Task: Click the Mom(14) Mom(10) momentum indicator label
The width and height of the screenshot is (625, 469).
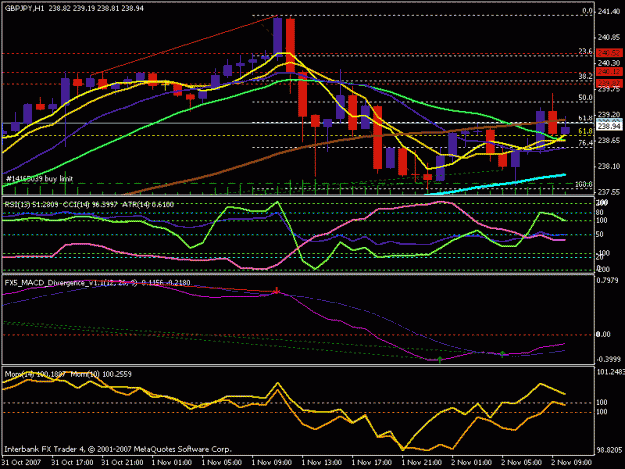Action: 68,374
